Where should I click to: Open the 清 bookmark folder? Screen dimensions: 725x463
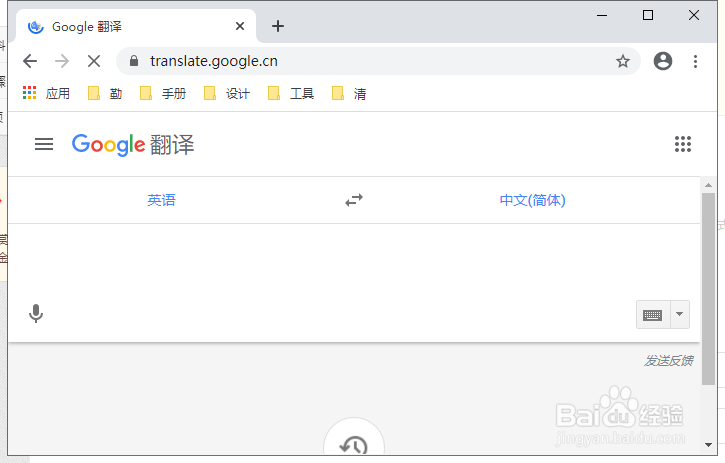pos(349,93)
